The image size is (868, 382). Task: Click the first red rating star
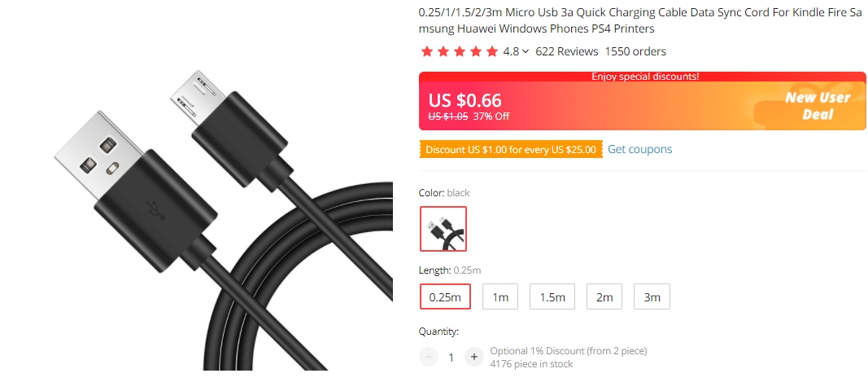coord(427,51)
